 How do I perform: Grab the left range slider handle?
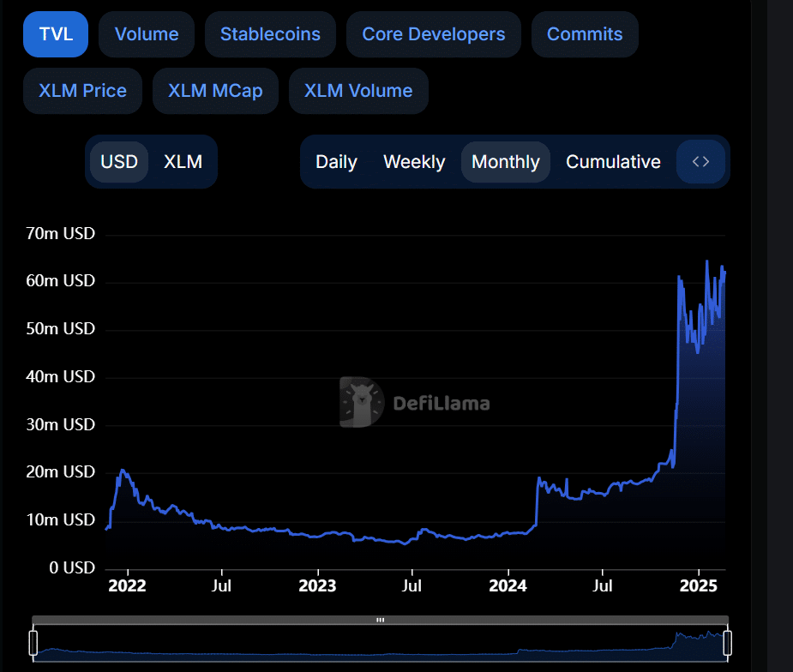(x=33, y=642)
